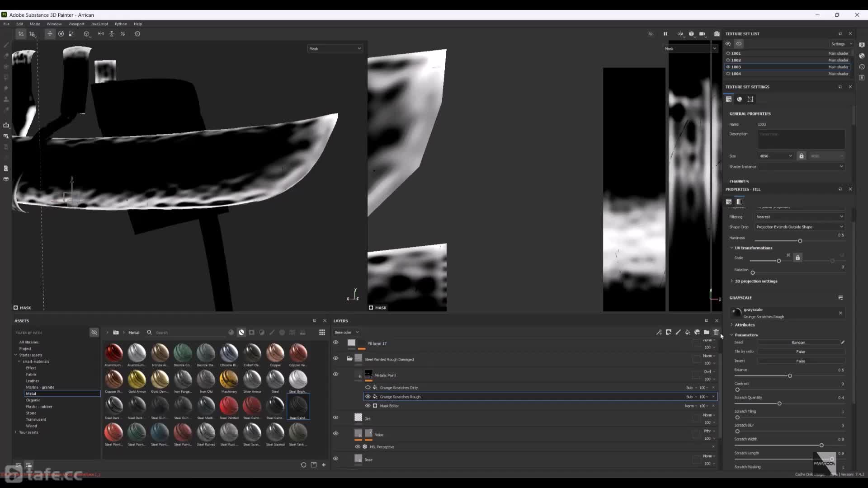Take viewport screenshot with camera icon
This screenshot has width=868, height=488.
pos(717,34)
